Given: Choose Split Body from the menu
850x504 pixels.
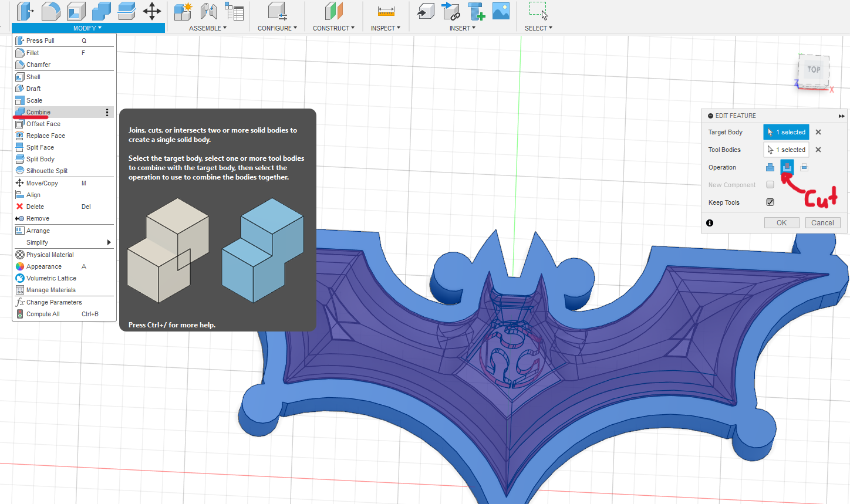Looking at the screenshot, I should tap(64, 159).
